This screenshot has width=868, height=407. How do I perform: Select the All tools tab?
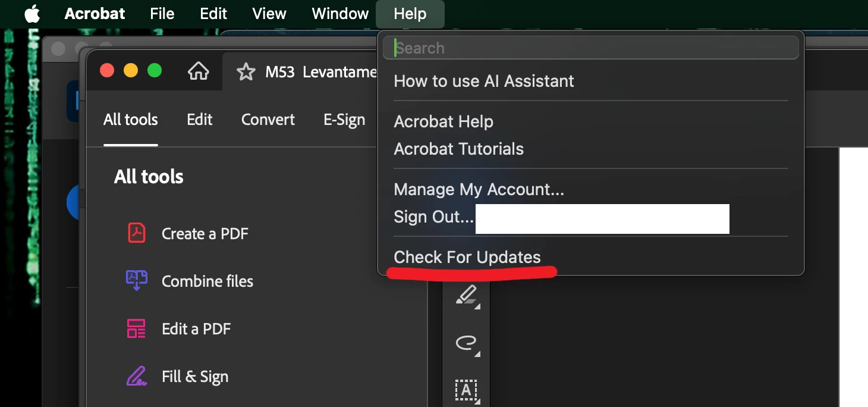point(131,120)
